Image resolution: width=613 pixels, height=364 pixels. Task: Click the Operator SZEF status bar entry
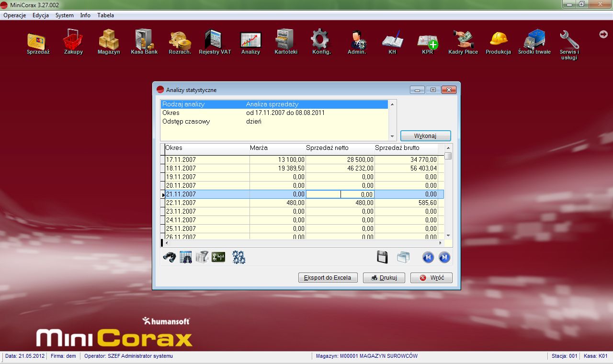coord(128,356)
